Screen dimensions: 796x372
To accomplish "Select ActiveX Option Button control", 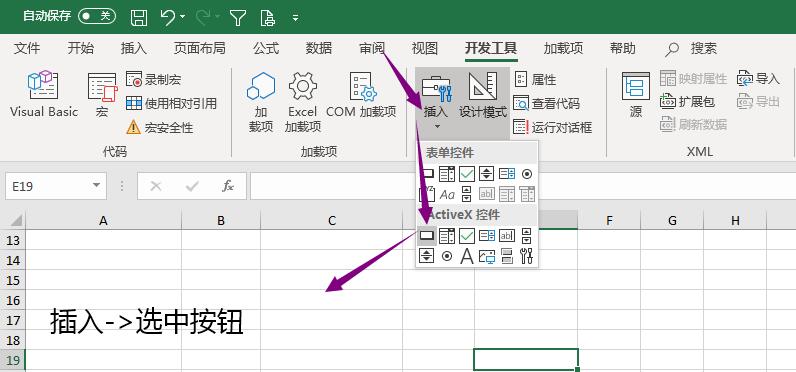I will pos(447,256).
